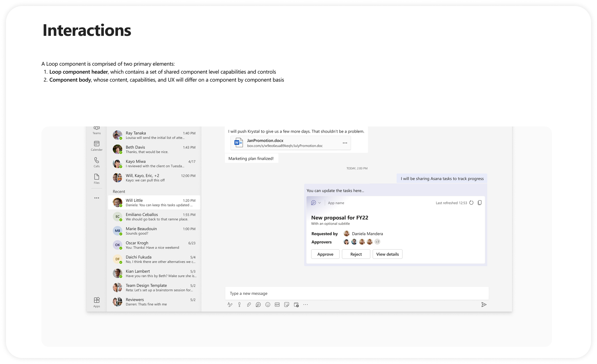
Task: Select Beth Davis chat
Action: (154, 149)
